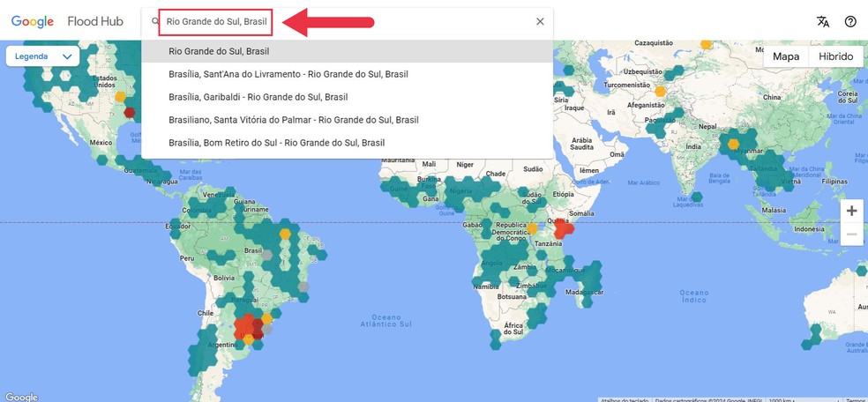Viewport: 868px width, 402px height.
Task: Expand the Legenda dropdown
Action: pyautogui.click(x=42, y=56)
